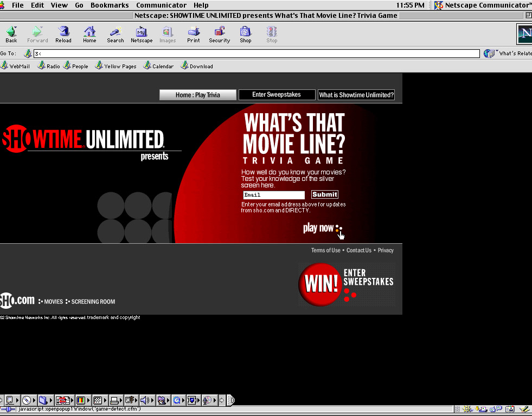The height and width of the screenshot is (416, 532).
Task: Select the What is Showtime Unlimited? tab
Action: pos(356,95)
